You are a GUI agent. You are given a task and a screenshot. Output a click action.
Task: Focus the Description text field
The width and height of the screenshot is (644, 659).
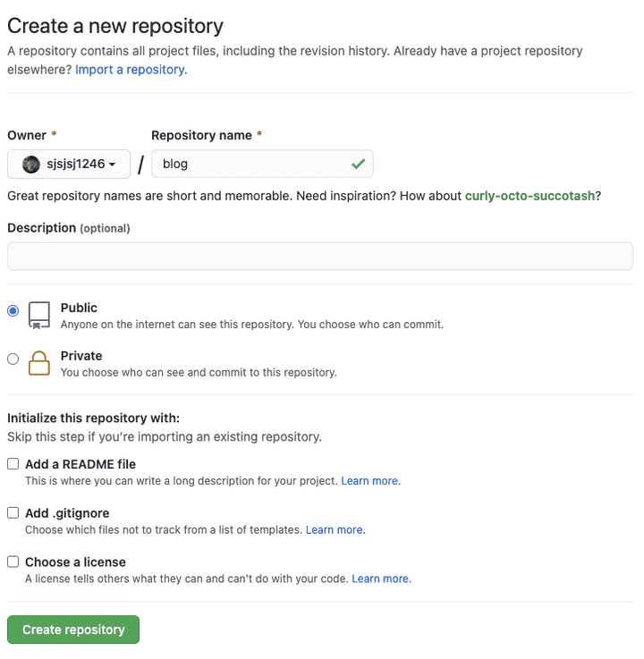(x=319, y=257)
